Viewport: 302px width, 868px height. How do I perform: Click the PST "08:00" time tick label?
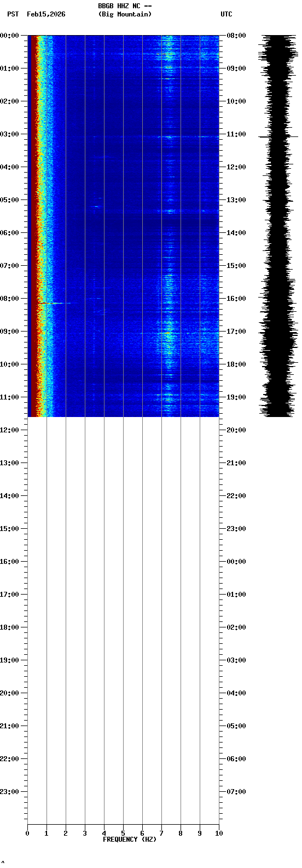coord(9,299)
